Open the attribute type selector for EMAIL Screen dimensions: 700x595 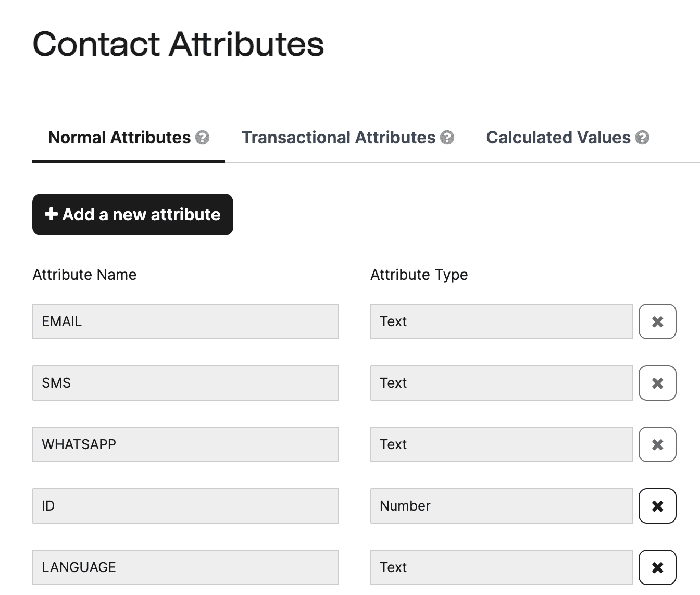pos(501,321)
